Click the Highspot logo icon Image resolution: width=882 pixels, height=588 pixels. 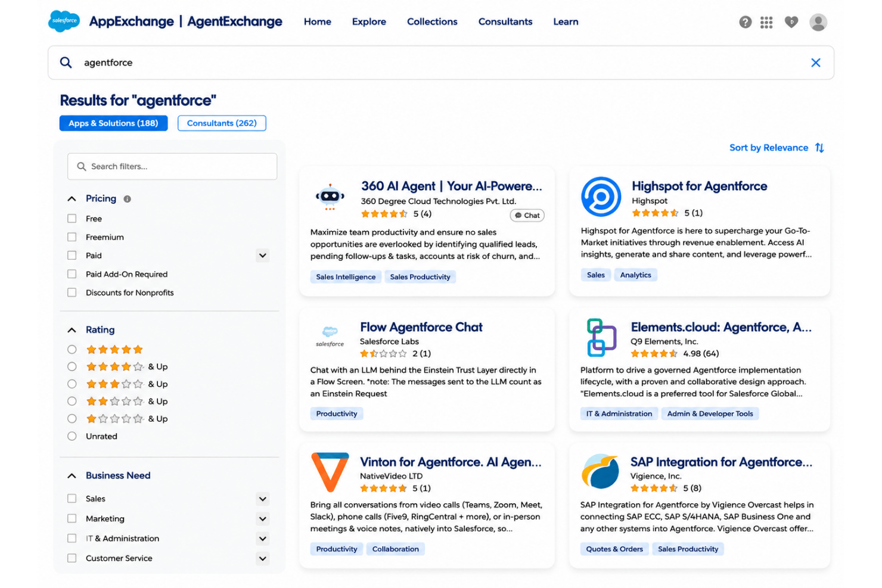(601, 197)
